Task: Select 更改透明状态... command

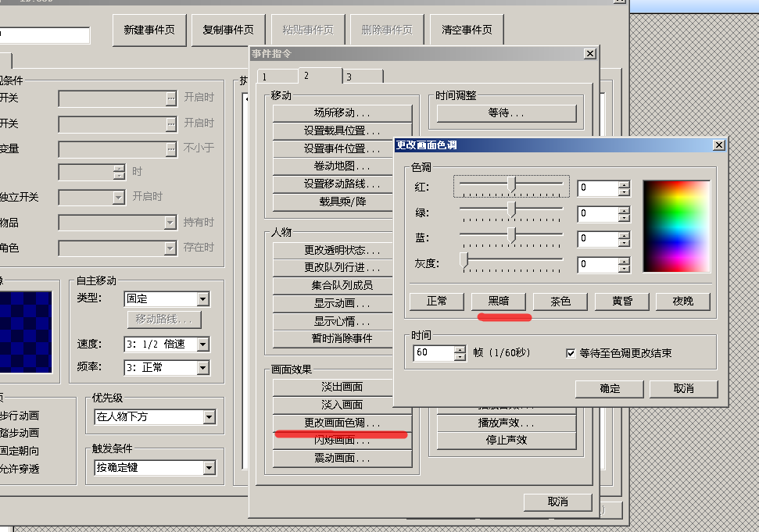Action: [332, 250]
